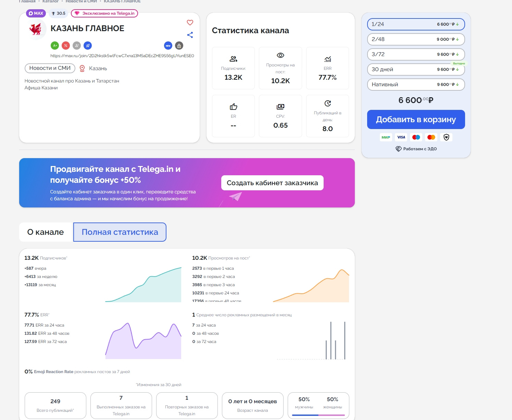Image resolution: width=512 pixels, height=420 pixels.
Task: Click the publications-per-day clock icon
Action: tap(328, 103)
